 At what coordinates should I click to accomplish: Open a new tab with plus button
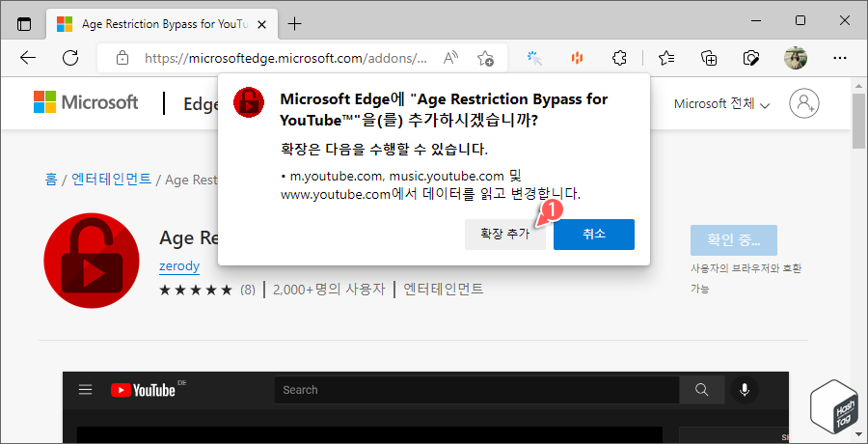295,24
